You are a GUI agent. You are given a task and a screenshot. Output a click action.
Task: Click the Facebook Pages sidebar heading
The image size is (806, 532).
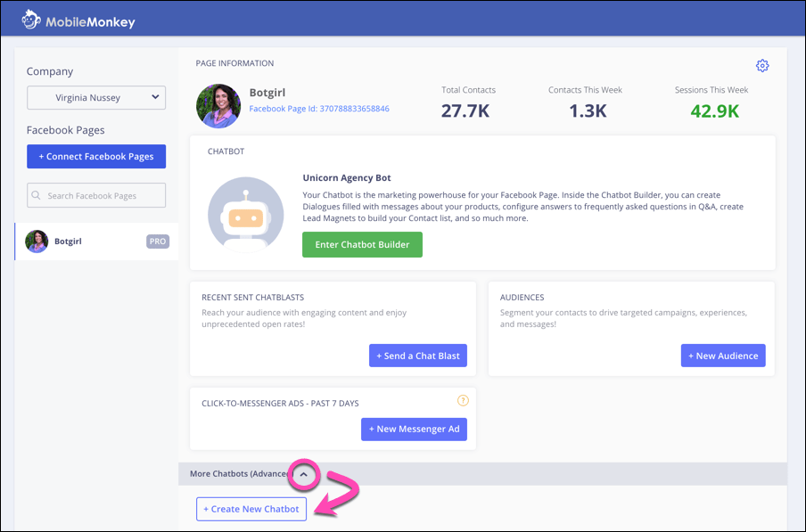tap(66, 130)
